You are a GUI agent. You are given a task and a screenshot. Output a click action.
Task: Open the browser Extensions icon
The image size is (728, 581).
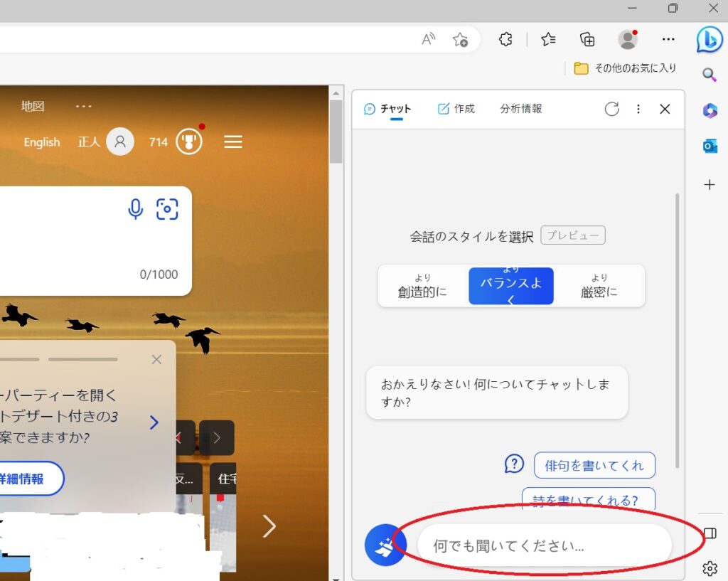[x=505, y=40]
